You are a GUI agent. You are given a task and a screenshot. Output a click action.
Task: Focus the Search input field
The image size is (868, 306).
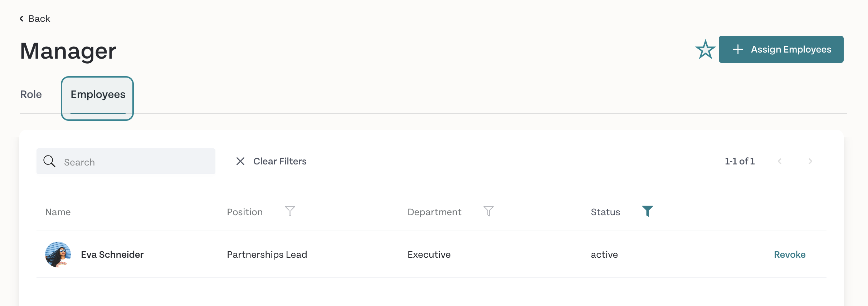pos(126,161)
